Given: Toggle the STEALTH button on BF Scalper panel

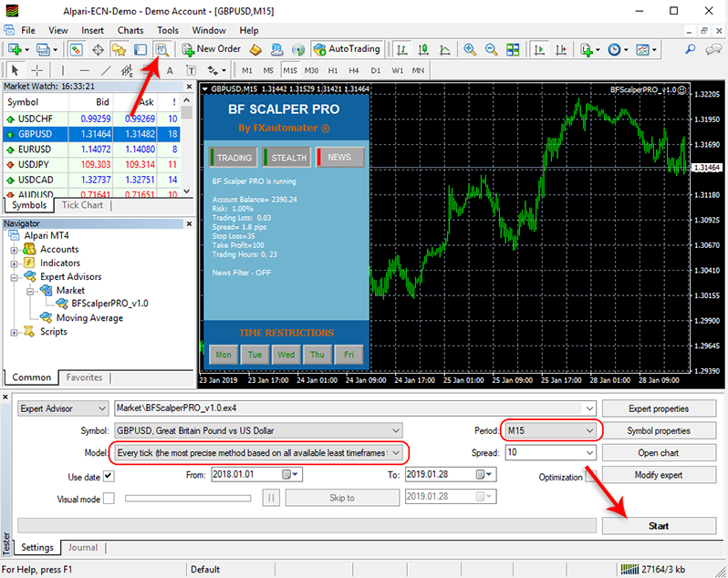Looking at the screenshot, I should pos(286,158).
